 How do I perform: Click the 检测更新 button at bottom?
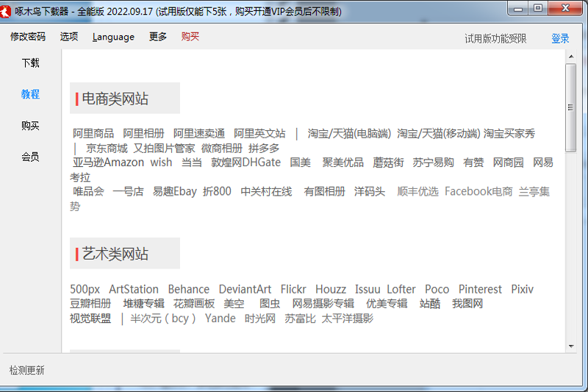pos(27,370)
